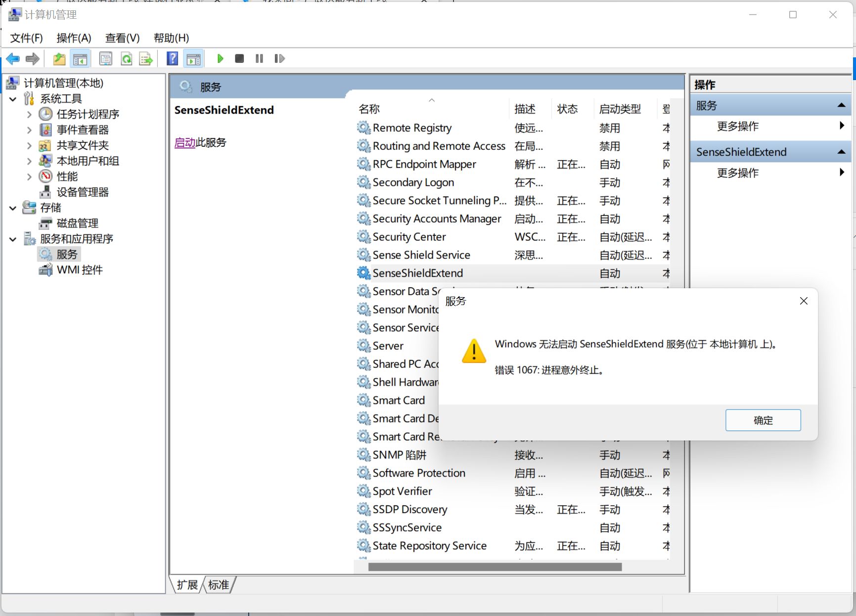The image size is (856, 616).
Task: Expand the 事件查看器 node chevron
Action: tap(29, 130)
